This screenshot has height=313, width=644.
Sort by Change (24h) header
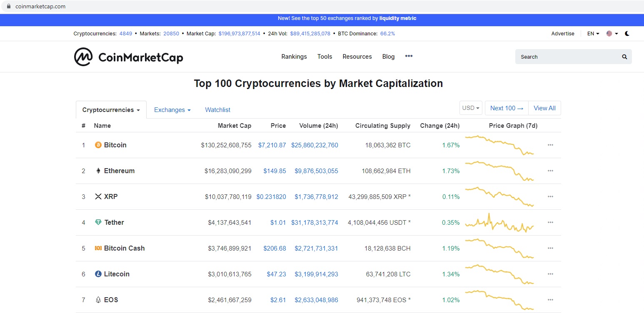[440, 126]
